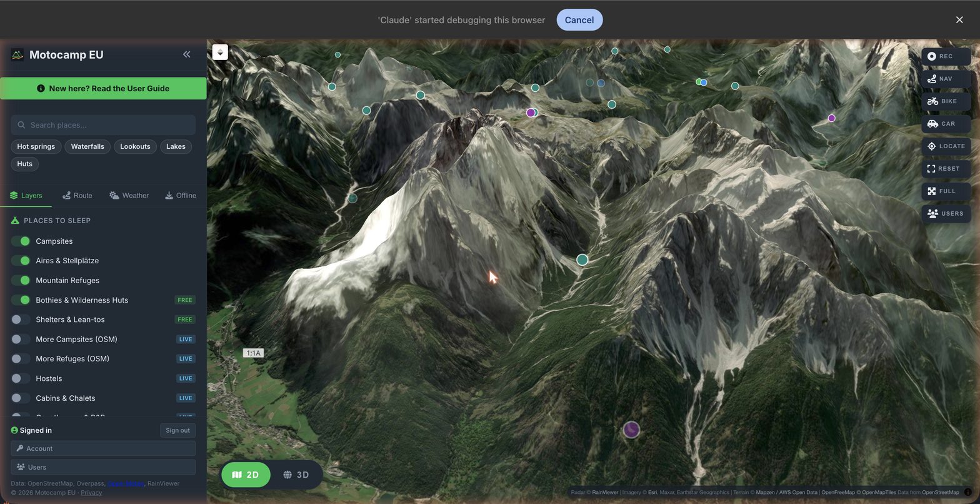
Task: Click FULL fullscreen button
Action: 946,191
